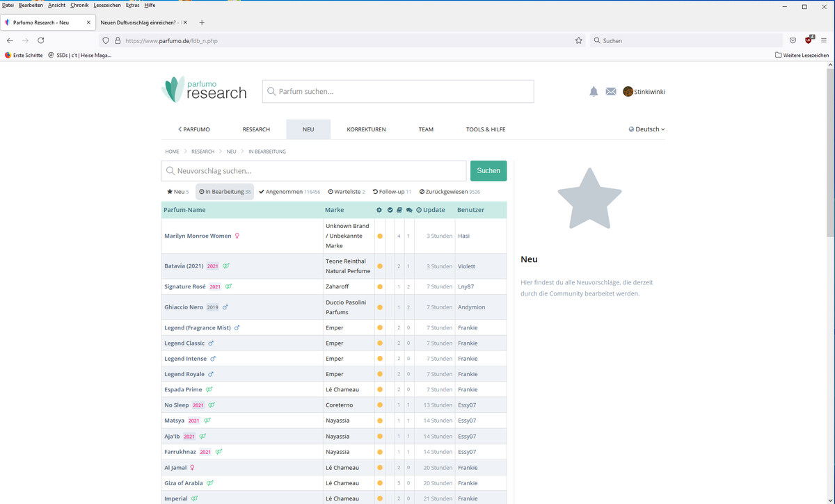Click the Firefox Suchen search box

click(x=686, y=40)
